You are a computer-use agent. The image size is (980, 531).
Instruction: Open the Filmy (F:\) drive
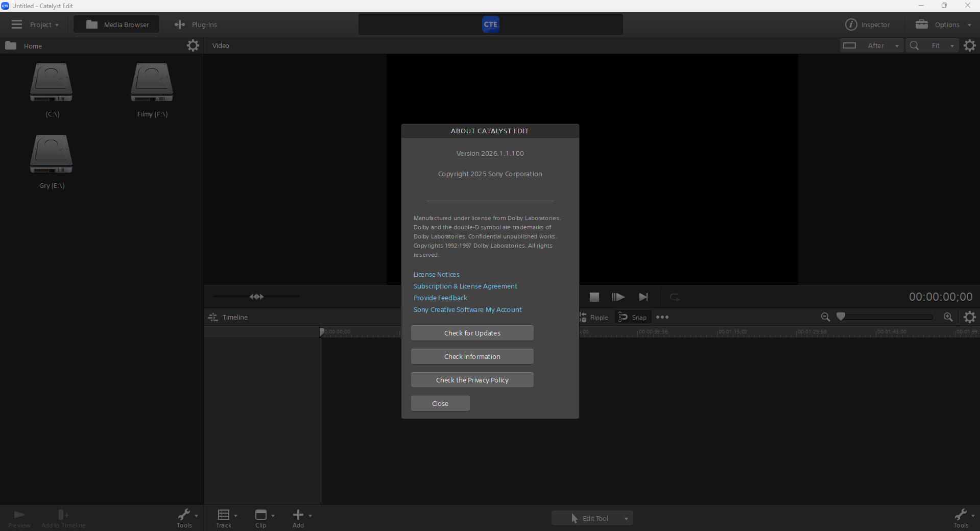pyautogui.click(x=152, y=90)
